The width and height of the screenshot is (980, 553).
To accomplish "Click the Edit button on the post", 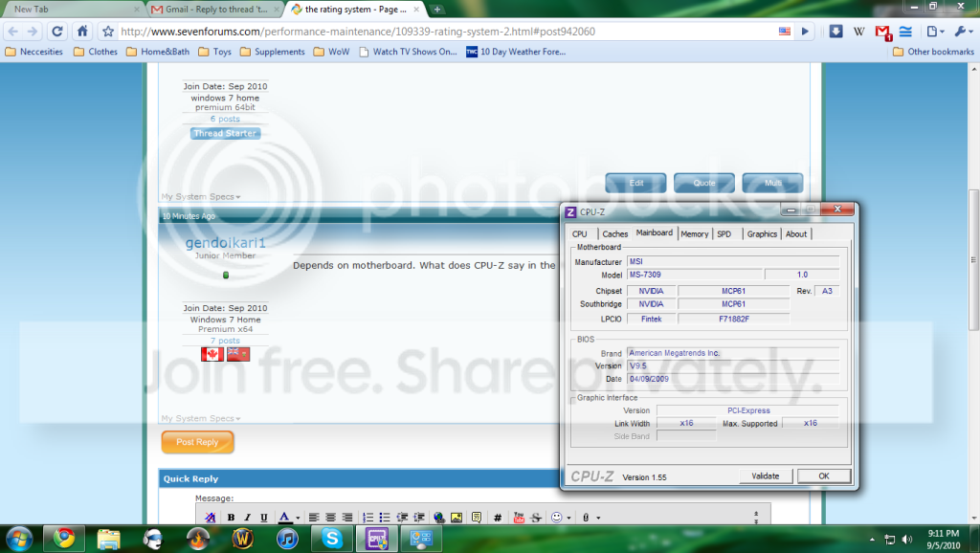I will pyautogui.click(x=635, y=183).
